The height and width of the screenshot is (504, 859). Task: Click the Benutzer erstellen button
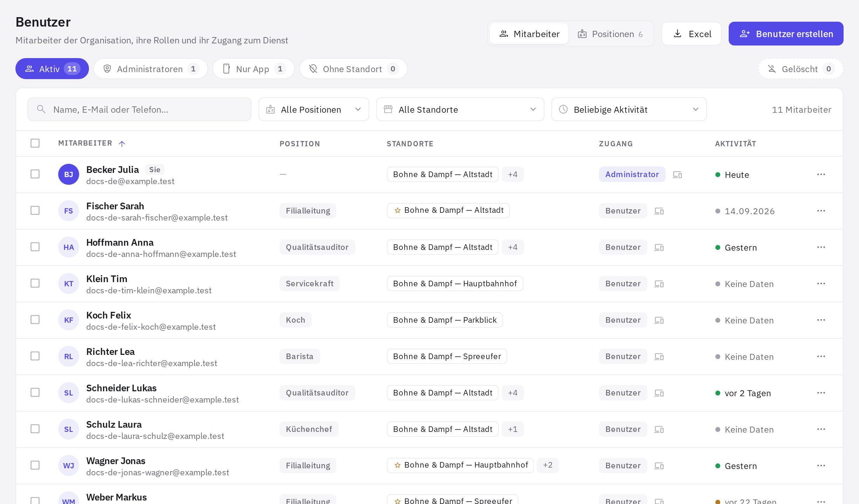coord(786,34)
